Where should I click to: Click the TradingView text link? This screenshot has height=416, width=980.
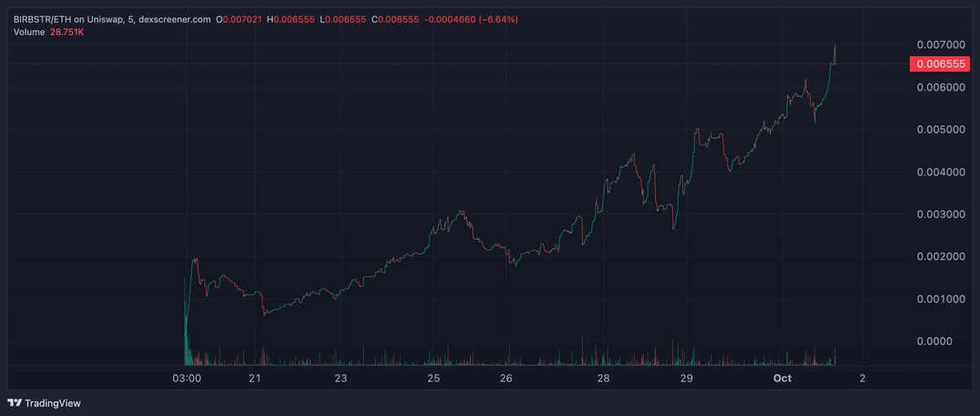(x=52, y=403)
